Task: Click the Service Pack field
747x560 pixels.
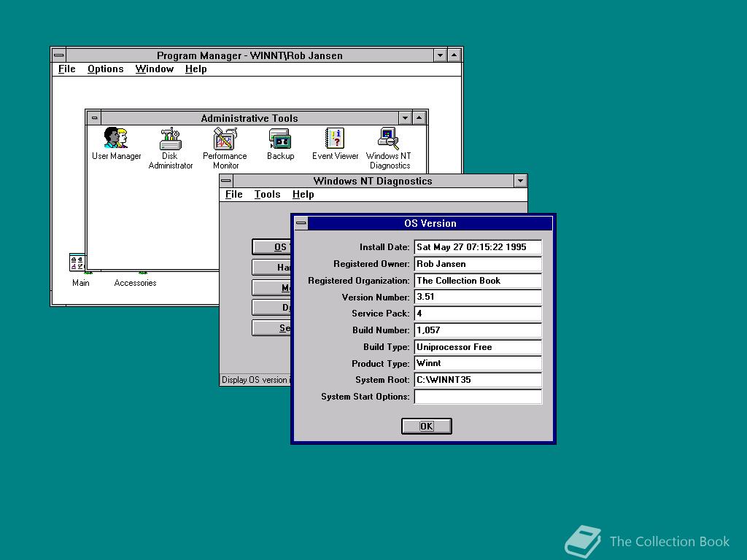Action: click(x=478, y=314)
